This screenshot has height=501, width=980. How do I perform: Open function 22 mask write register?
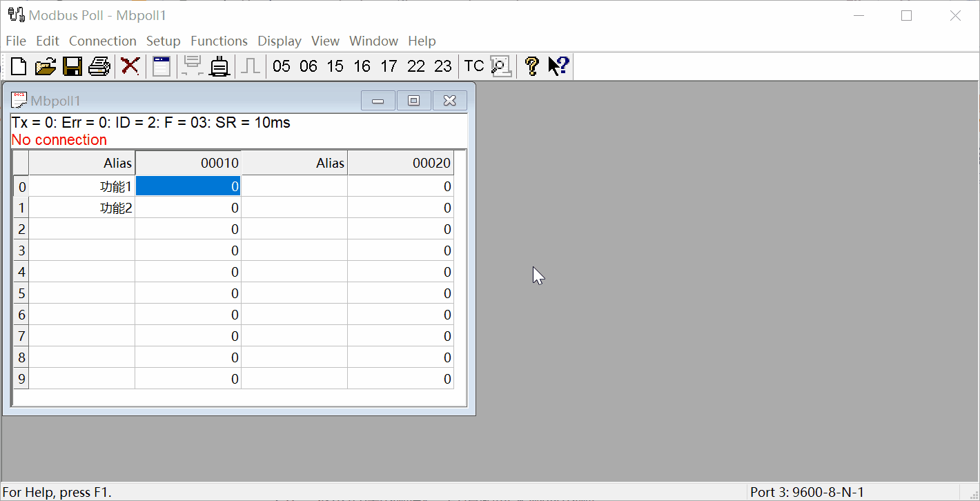[x=416, y=66]
